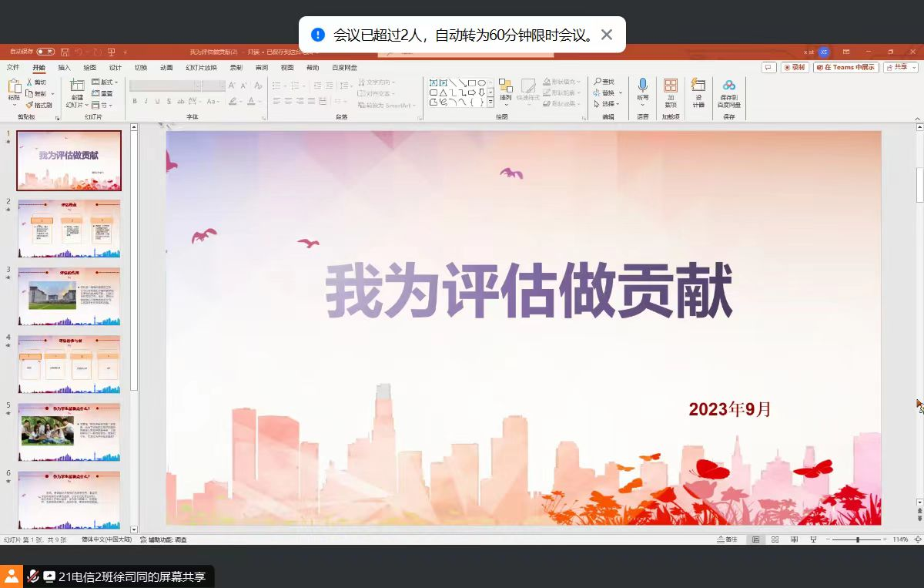Click the New Slide icon
This screenshot has width=924, height=588.
77,87
